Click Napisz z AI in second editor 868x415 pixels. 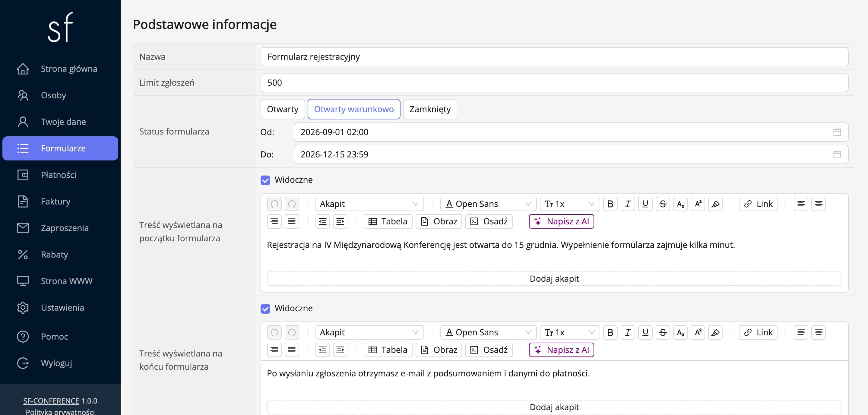pos(561,350)
